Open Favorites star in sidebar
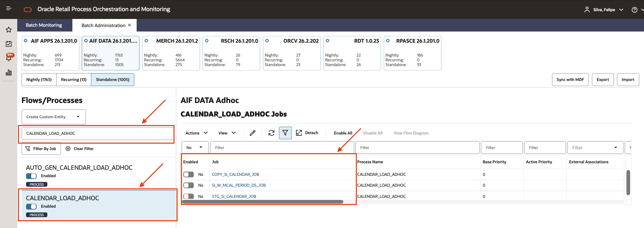The image size is (644, 228). (x=9, y=30)
